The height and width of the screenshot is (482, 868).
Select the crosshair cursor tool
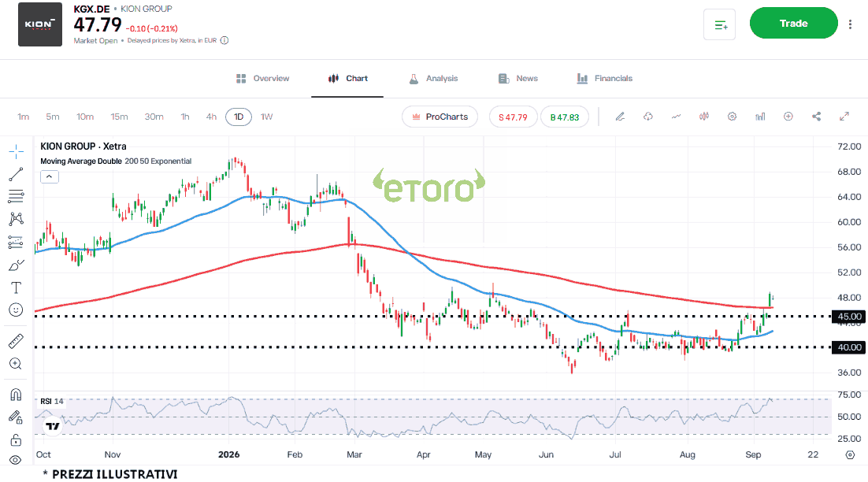click(16, 151)
